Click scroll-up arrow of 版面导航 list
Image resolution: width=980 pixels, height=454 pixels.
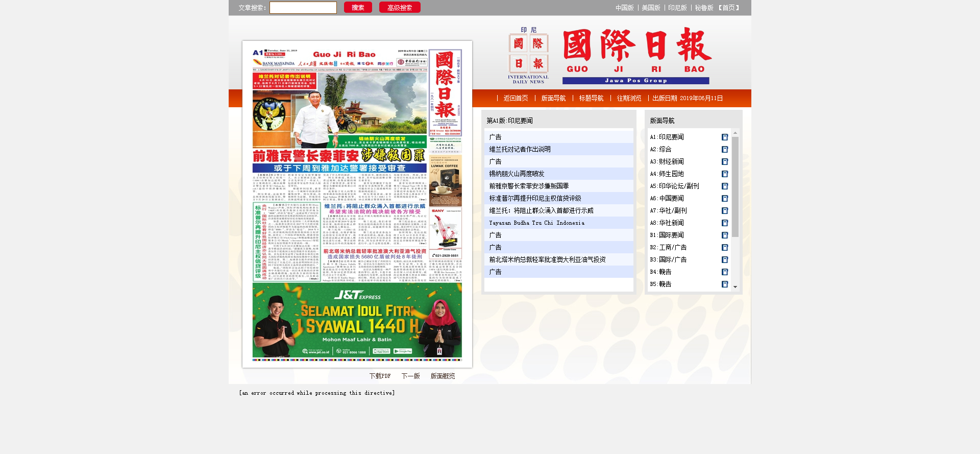pyautogui.click(x=735, y=132)
